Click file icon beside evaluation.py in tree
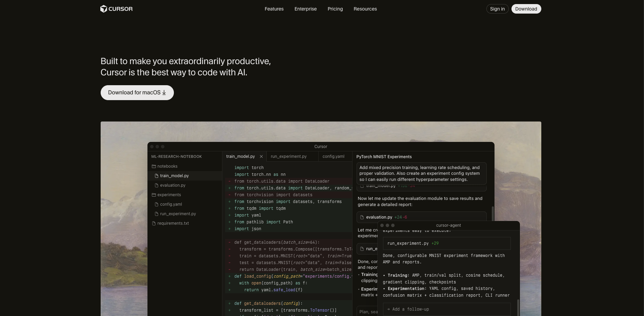Screen dimensions: 644x316 point(157,185)
